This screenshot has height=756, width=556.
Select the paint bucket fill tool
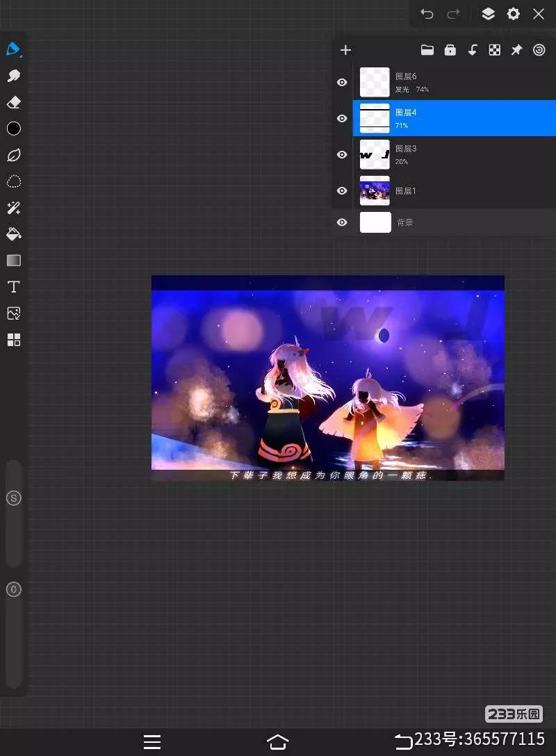pos(13,234)
